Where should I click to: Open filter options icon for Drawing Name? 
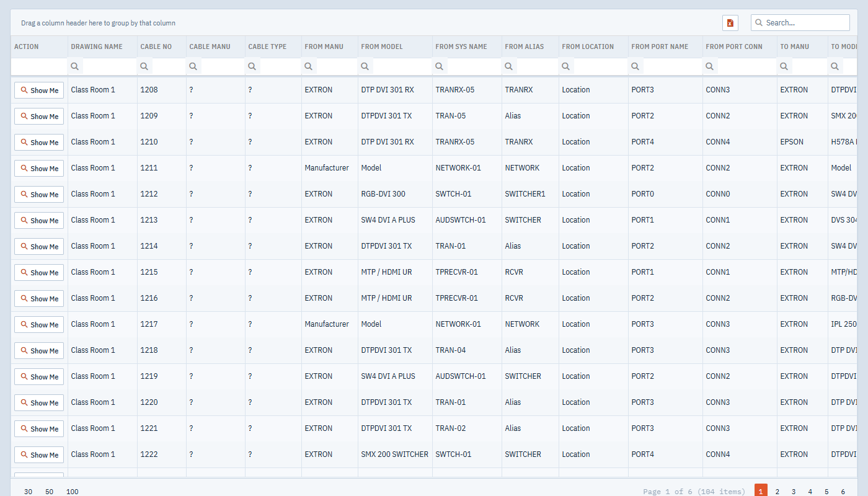(x=75, y=66)
